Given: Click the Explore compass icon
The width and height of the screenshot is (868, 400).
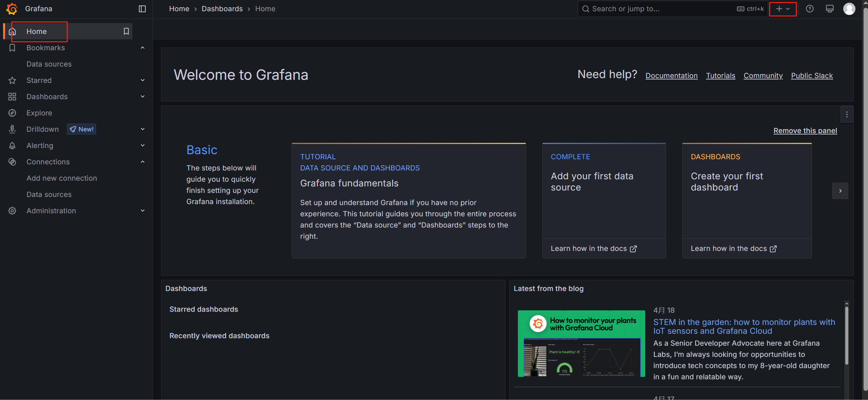Looking at the screenshot, I should [12, 113].
